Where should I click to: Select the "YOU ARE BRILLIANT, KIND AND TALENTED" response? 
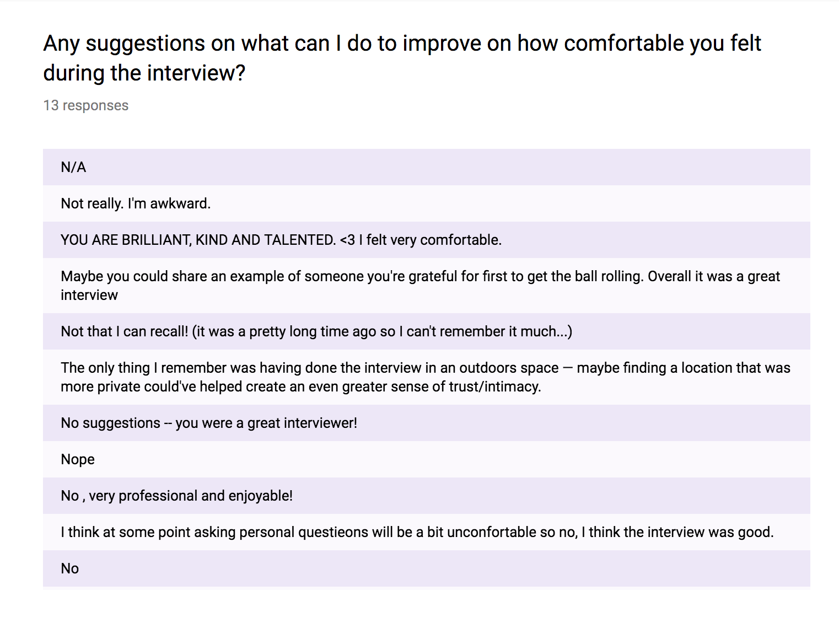198,240
